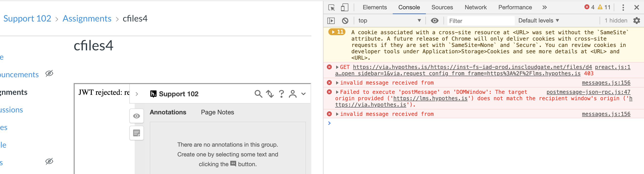Open the last messages.js:156 source link
Screen dimensions: 644x174
(x=606, y=114)
